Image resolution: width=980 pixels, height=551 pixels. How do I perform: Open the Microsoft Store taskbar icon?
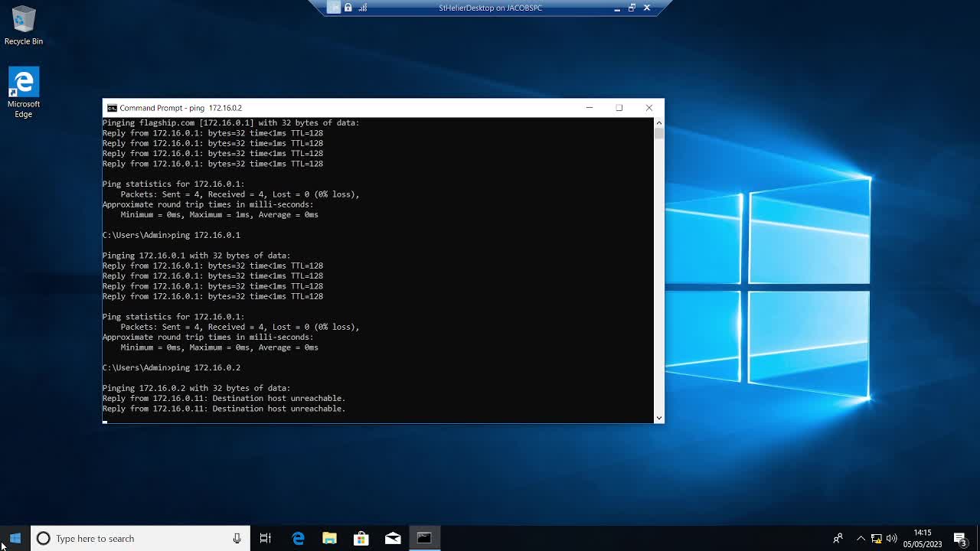[361, 539]
